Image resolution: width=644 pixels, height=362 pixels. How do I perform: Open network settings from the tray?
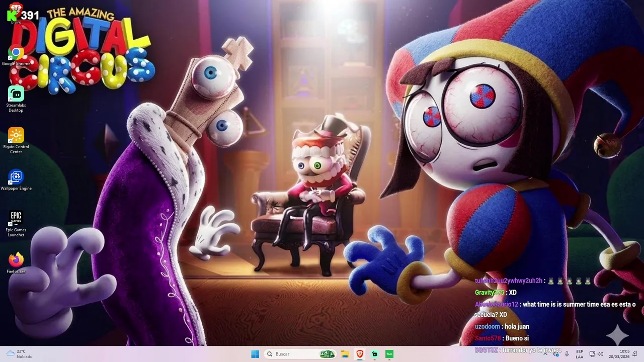pyautogui.click(x=592, y=354)
